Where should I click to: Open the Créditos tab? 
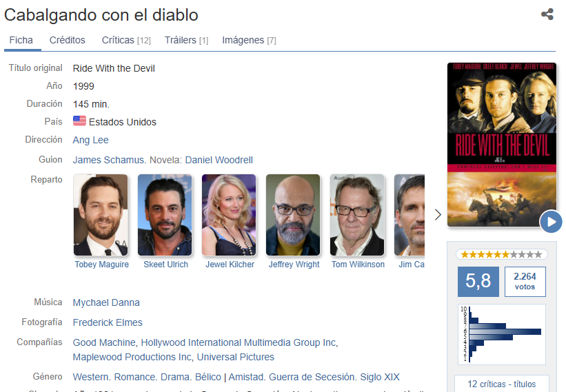[x=67, y=40]
